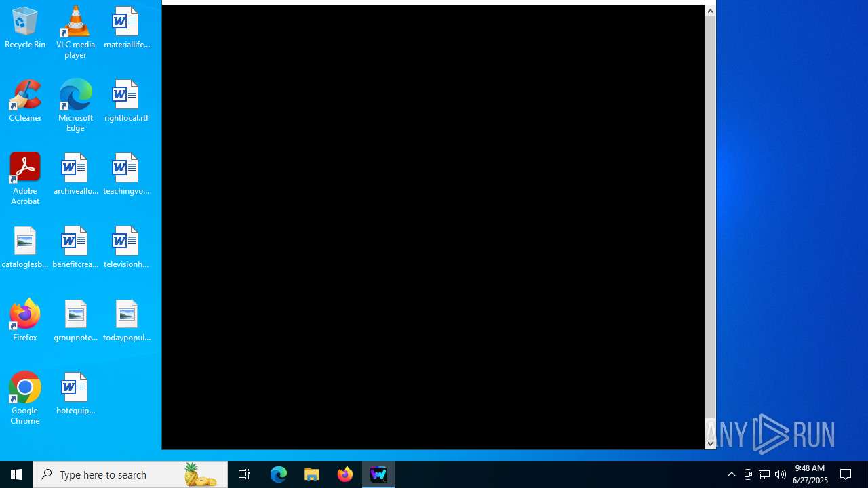Launch Microsoft Edge desktop shortcut
This screenshot has height=488, width=868.
point(75,106)
